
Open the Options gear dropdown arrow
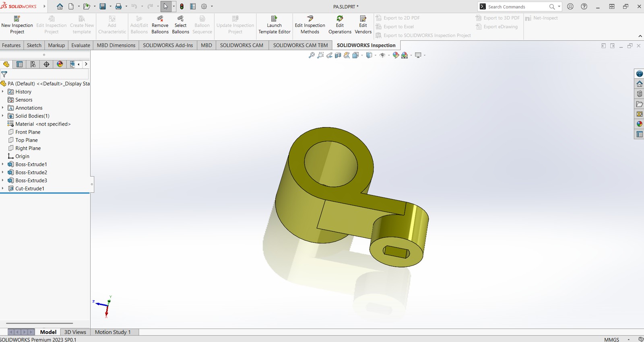point(212,6)
